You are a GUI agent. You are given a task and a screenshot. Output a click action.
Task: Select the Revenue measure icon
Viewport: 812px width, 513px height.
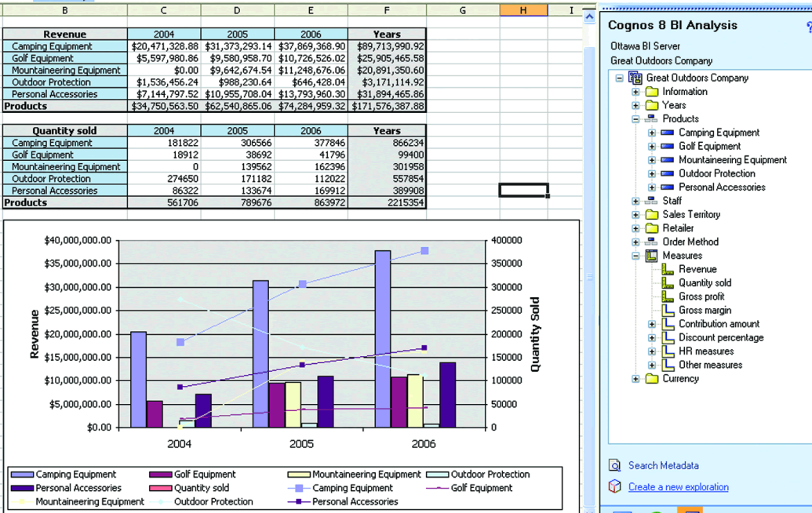tap(668, 269)
